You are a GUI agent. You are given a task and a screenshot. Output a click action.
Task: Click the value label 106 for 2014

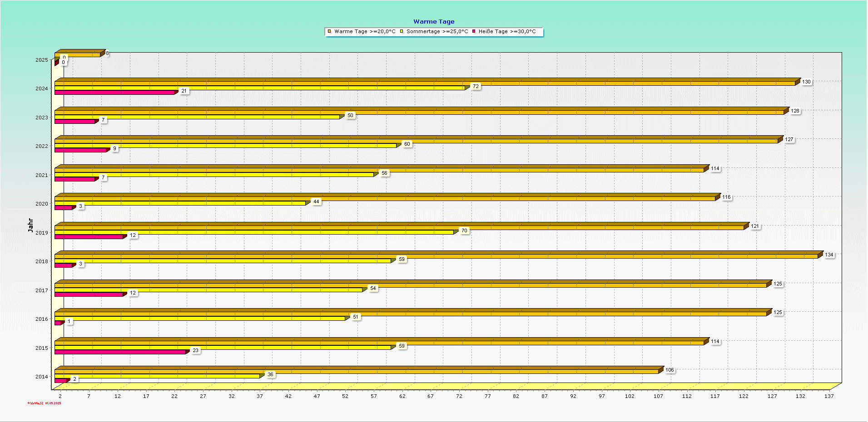pyautogui.click(x=670, y=370)
